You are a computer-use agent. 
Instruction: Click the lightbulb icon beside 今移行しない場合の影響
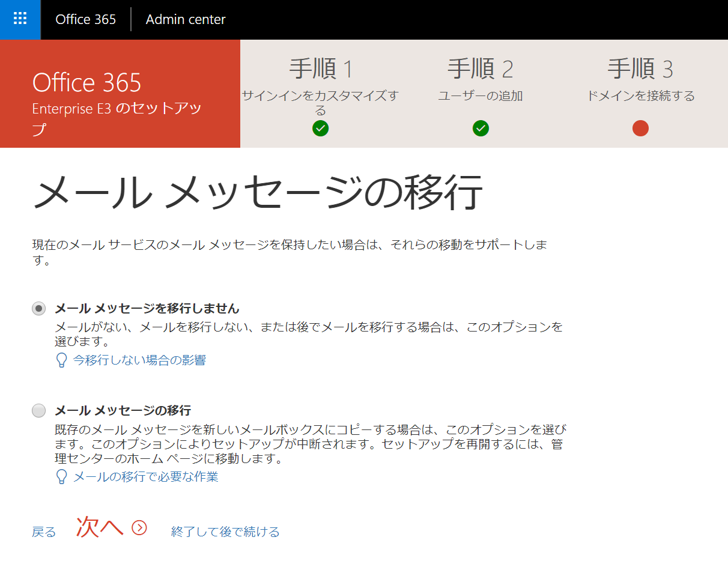[x=61, y=360]
